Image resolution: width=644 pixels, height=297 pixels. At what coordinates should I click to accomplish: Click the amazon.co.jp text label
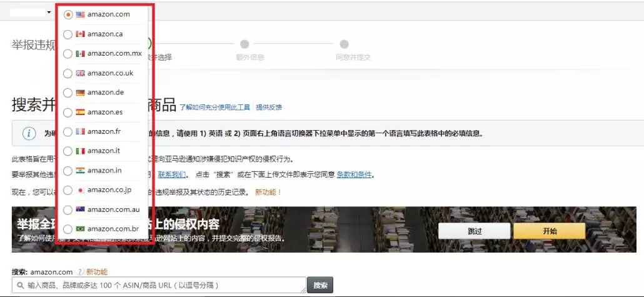109,190
